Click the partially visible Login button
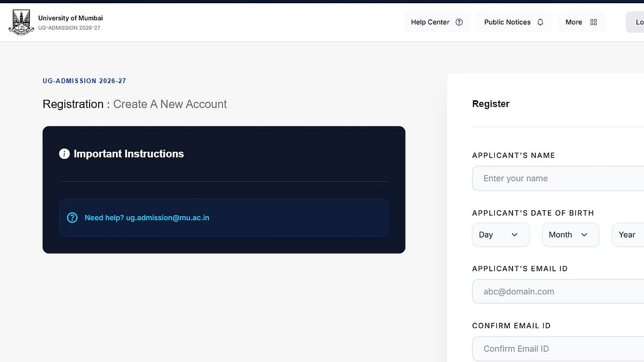This screenshot has width=644, height=362. pos(635,22)
